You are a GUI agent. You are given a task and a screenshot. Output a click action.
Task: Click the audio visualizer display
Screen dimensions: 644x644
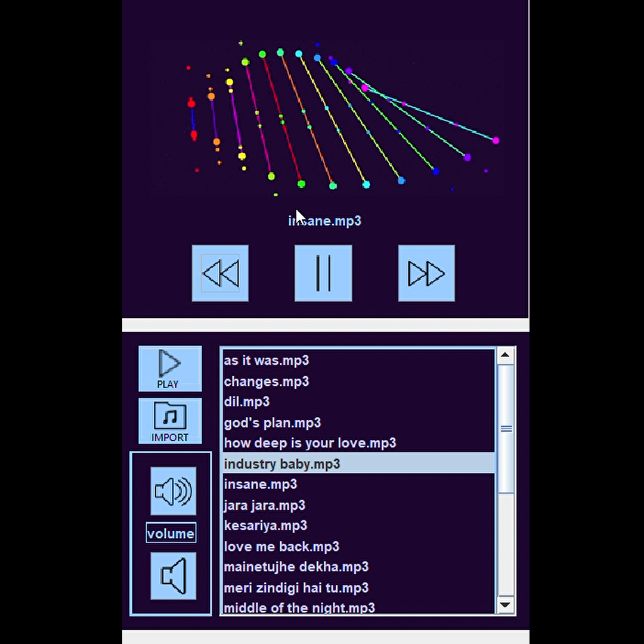click(x=325, y=119)
